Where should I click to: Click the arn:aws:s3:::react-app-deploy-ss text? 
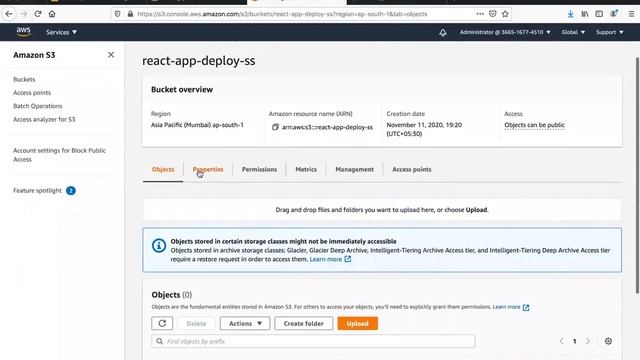coord(327,127)
